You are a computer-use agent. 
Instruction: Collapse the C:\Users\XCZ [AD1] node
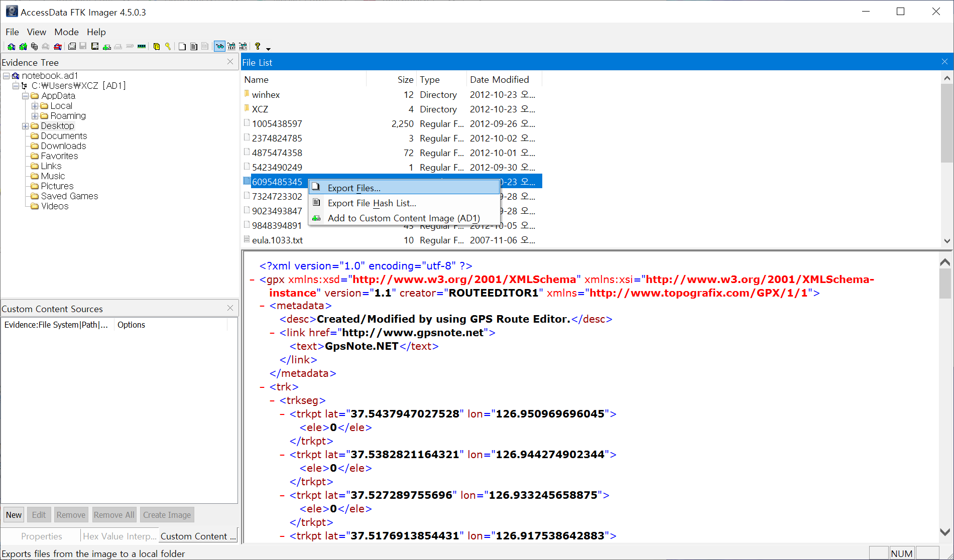[16, 86]
